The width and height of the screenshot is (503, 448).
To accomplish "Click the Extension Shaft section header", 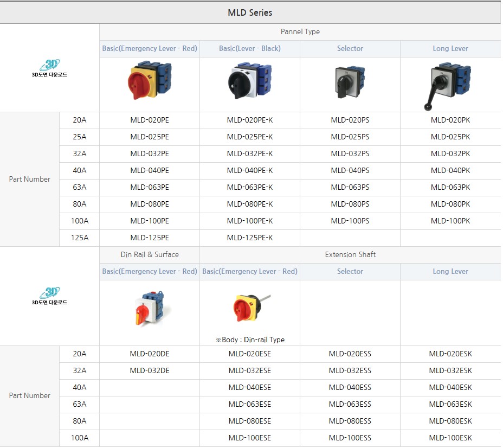I will tap(350, 255).
